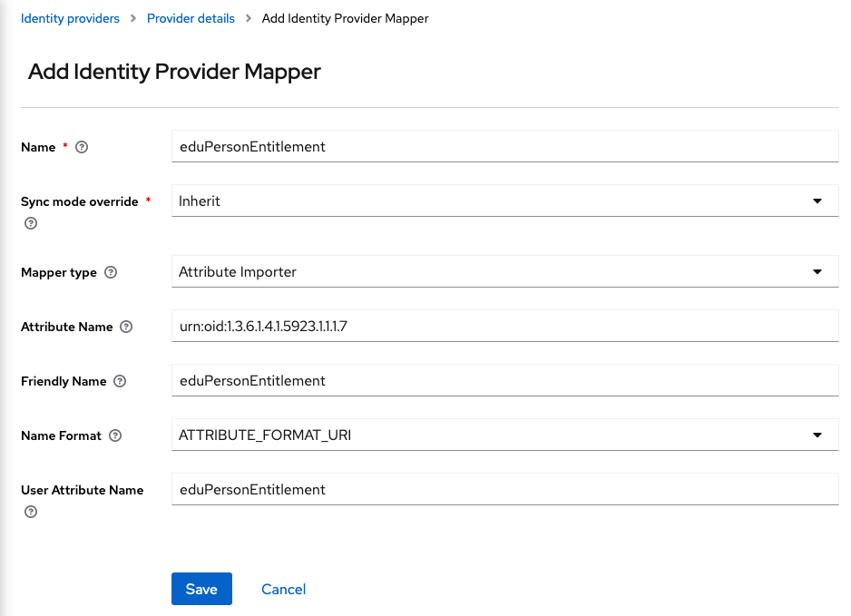Screen dimensions: 851x616
Task: Open the Attribute Name help tooltip
Action: coord(126,327)
